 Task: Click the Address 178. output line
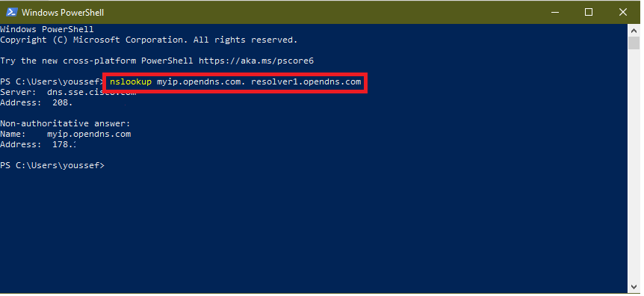(38, 145)
